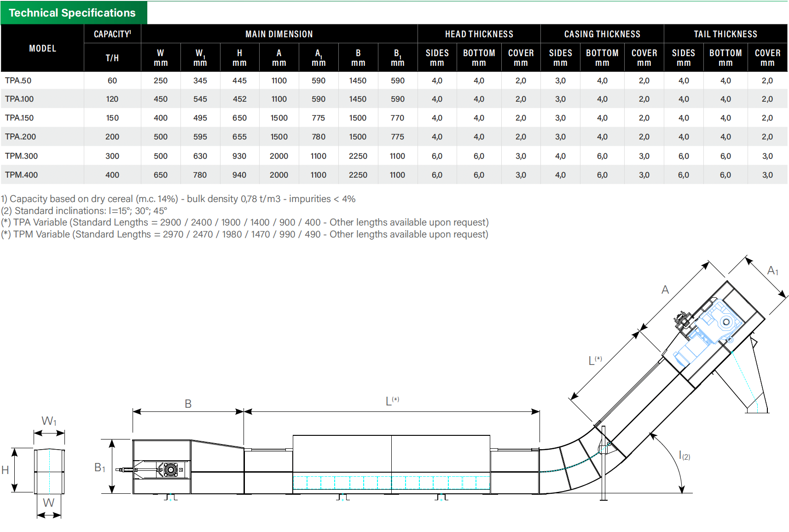This screenshot has width=789, height=532.
Task: Click the capacity value 300 for TPM.300
Action: [x=112, y=156]
